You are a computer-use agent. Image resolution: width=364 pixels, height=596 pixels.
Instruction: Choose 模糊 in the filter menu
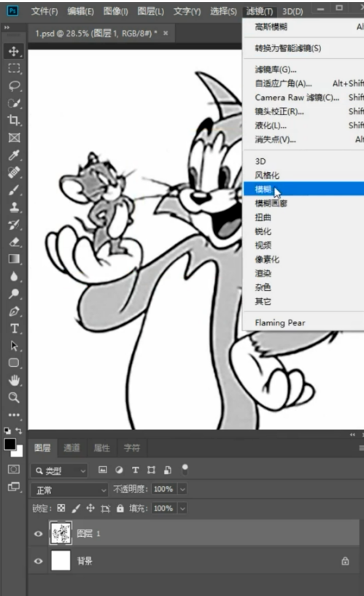click(x=303, y=189)
